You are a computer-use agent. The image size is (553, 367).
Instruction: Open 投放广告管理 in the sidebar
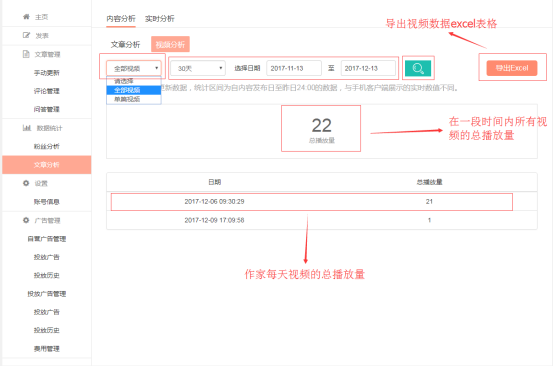pos(47,294)
